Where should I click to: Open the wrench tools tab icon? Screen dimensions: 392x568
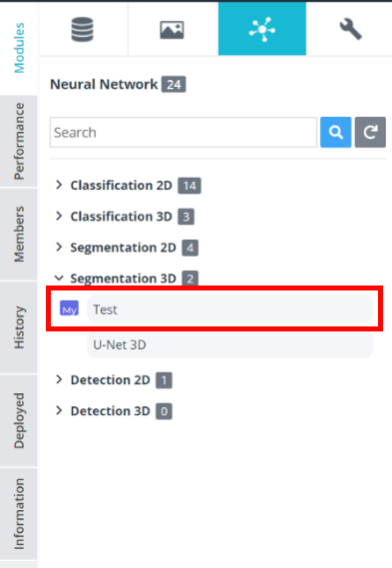coord(350,29)
